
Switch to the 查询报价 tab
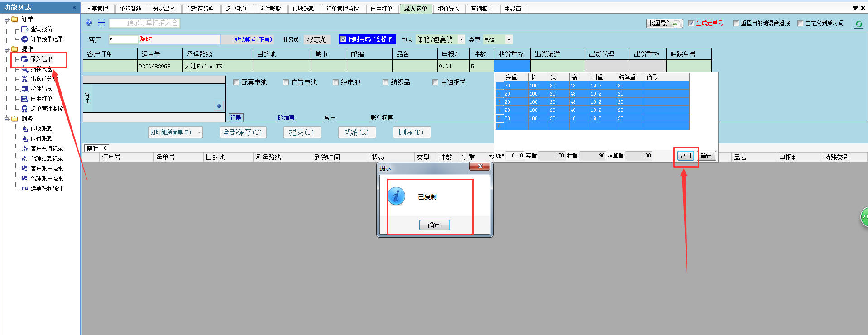pyautogui.click(x=481, y=9)
